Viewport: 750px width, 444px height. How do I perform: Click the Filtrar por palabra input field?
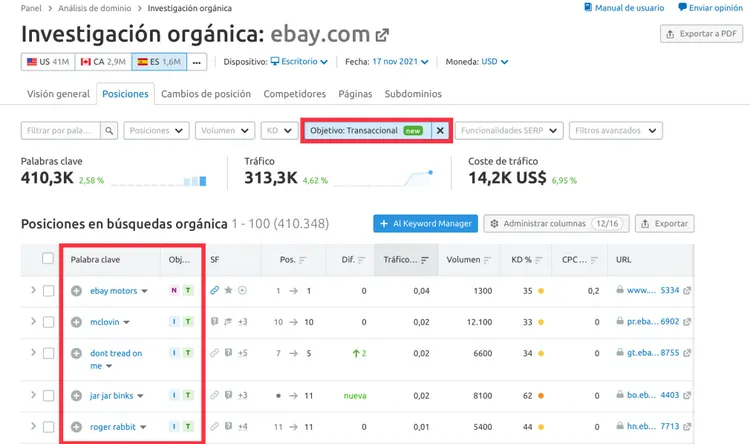coord(61,131)
